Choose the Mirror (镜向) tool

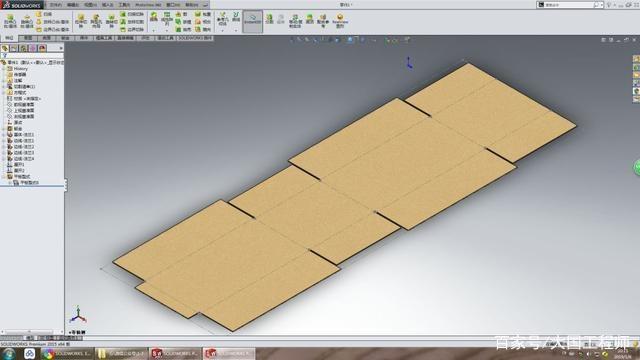(203, 29)
